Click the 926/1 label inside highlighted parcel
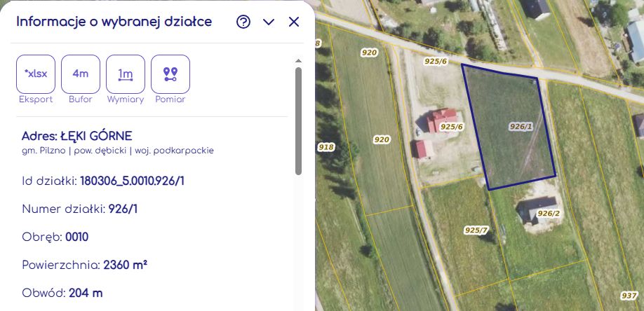Screen dimensions: 644x311 tap(521, 127)
